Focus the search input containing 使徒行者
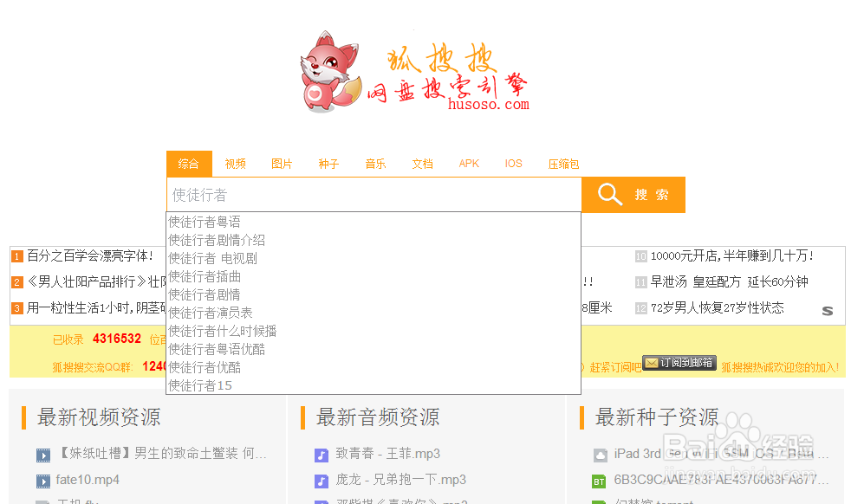864x504 pixels. (x=374, y=195)
